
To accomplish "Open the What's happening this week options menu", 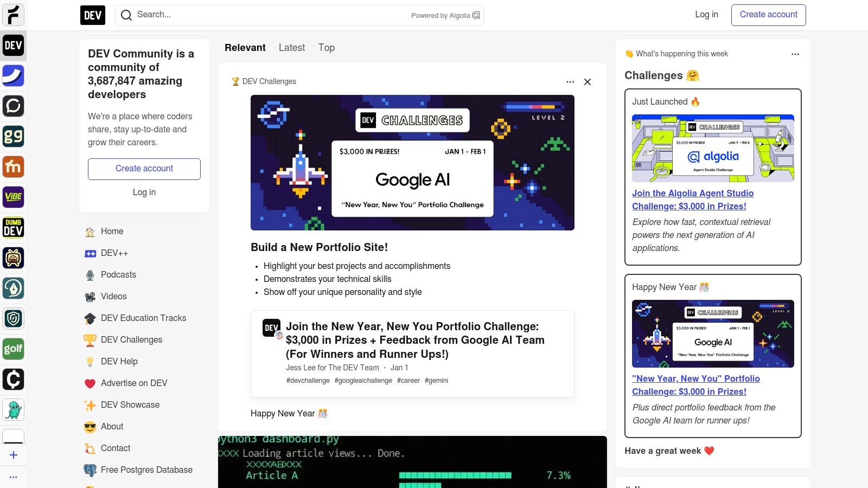I will click(795, 54).
